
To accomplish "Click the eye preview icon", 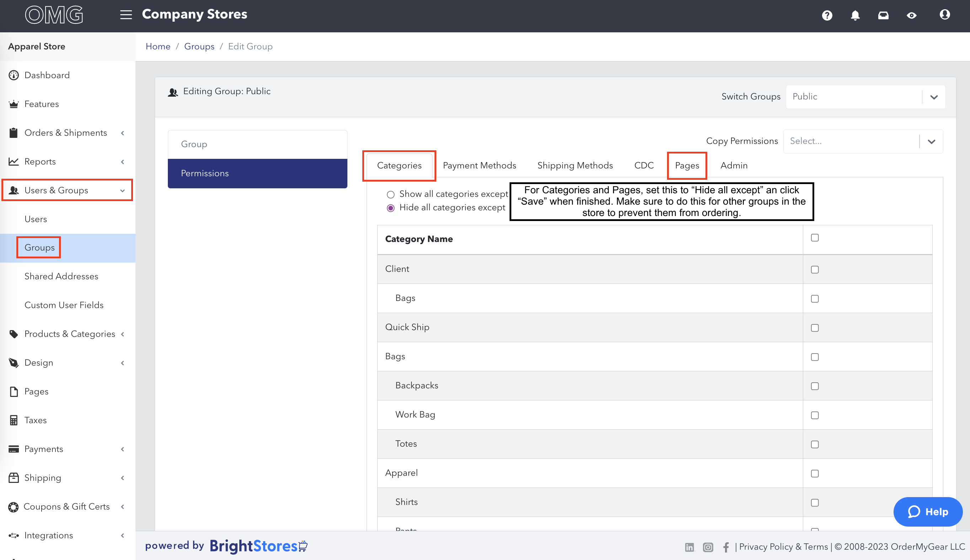I will (x=911, y=15).
